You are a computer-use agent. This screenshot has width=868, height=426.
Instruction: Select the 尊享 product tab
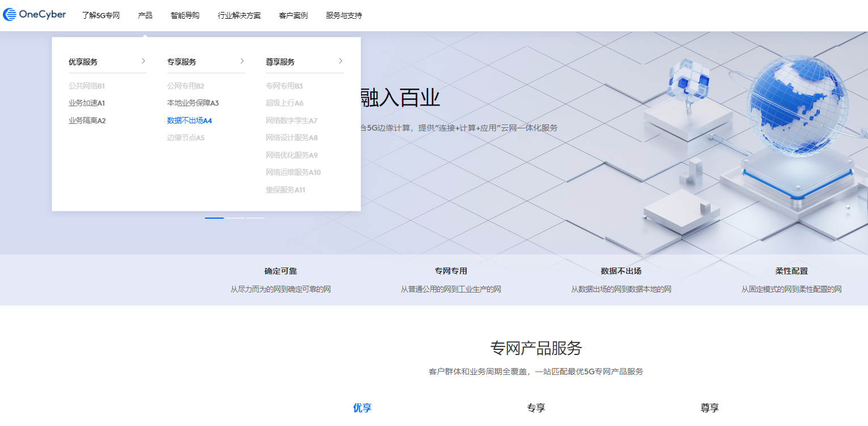pos(710,408)
